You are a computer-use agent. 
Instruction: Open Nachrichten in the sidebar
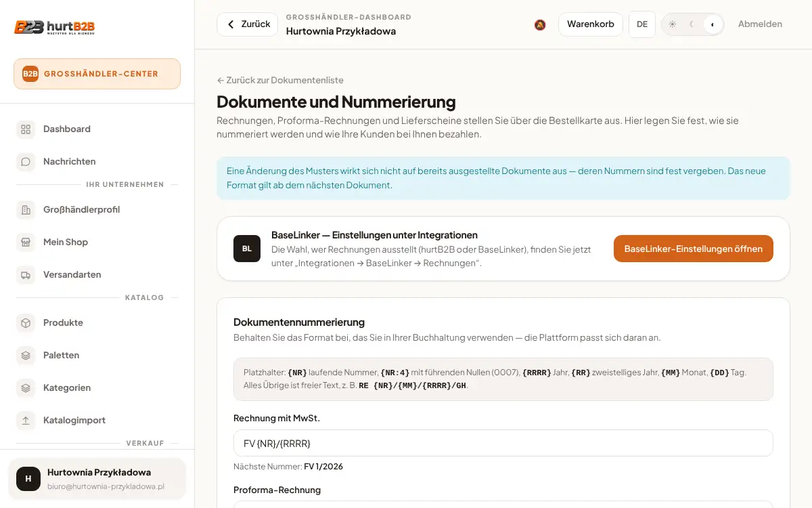click(x=97, y=161)
